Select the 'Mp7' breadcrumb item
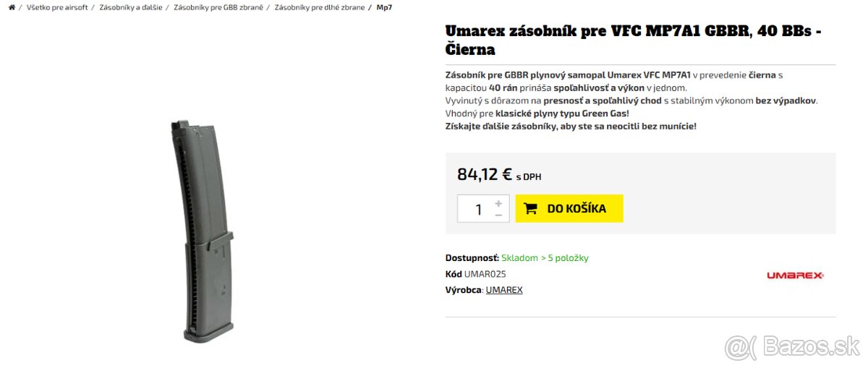This screenshot has height=368, width=868. [384, 7]
